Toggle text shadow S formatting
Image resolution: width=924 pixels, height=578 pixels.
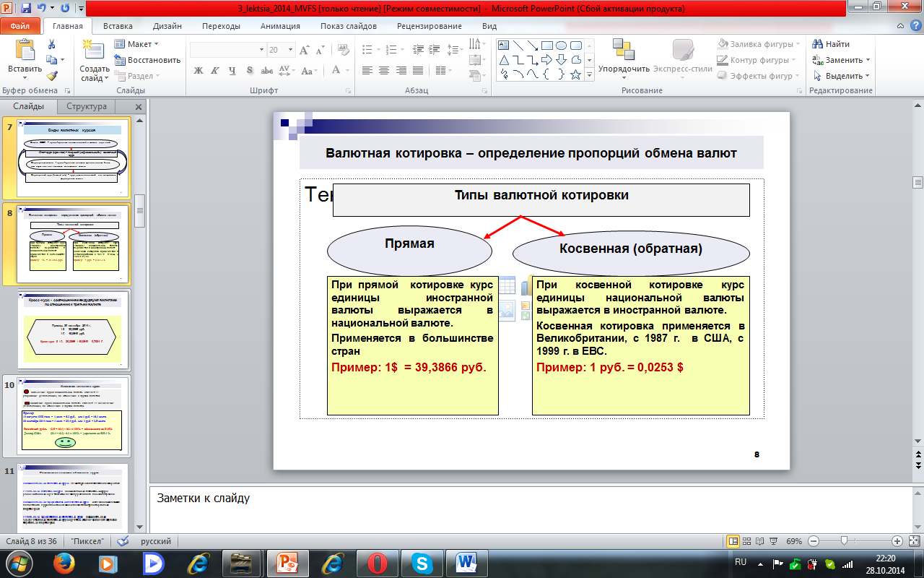[249, 71]
